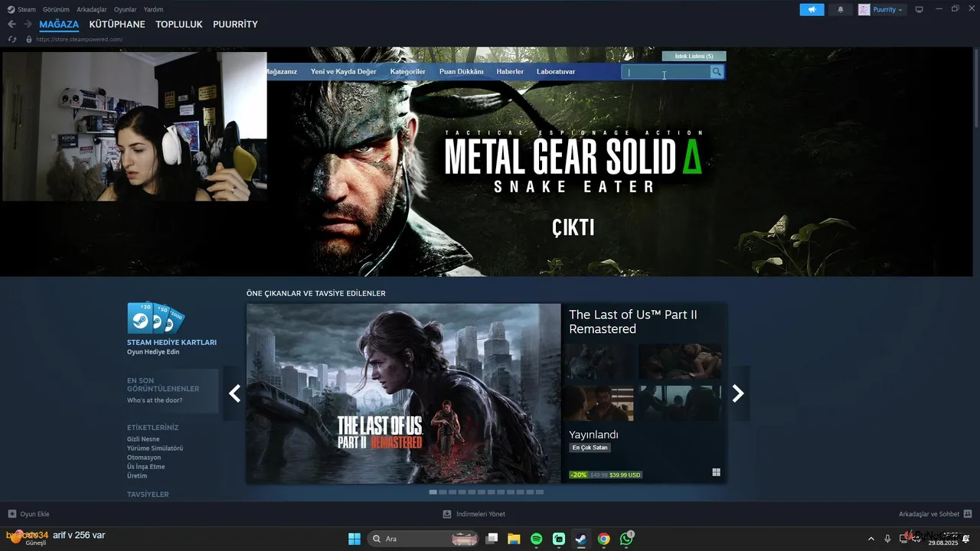Open the Metal Gear Solid banner
This screenshot has width=980, height=551.
(573, 162)
